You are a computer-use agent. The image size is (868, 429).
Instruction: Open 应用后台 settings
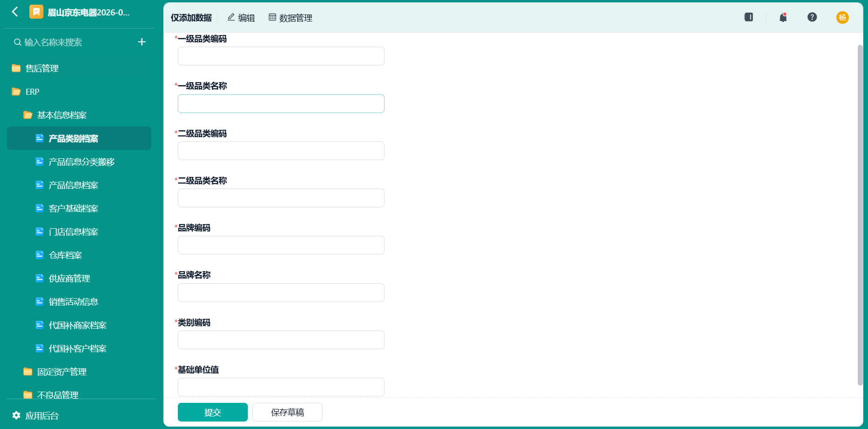42,416
